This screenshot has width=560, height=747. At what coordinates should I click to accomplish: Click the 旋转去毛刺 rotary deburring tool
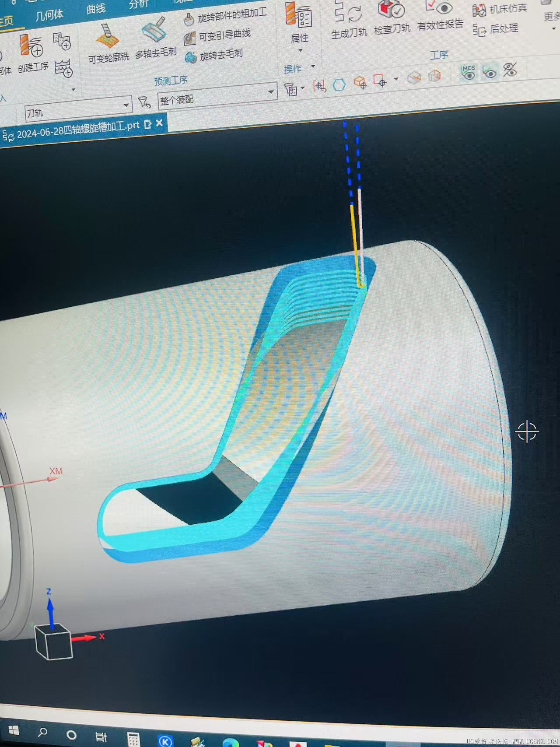(214, 56)
